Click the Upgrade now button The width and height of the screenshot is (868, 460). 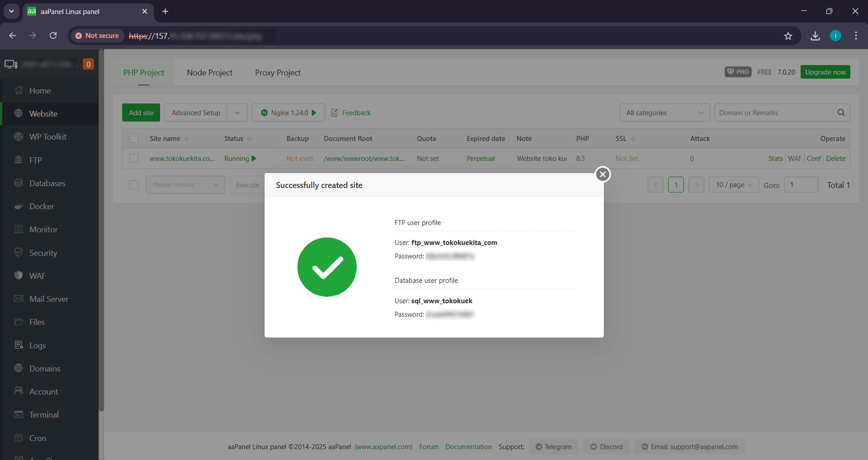click(x=825, y=72)
